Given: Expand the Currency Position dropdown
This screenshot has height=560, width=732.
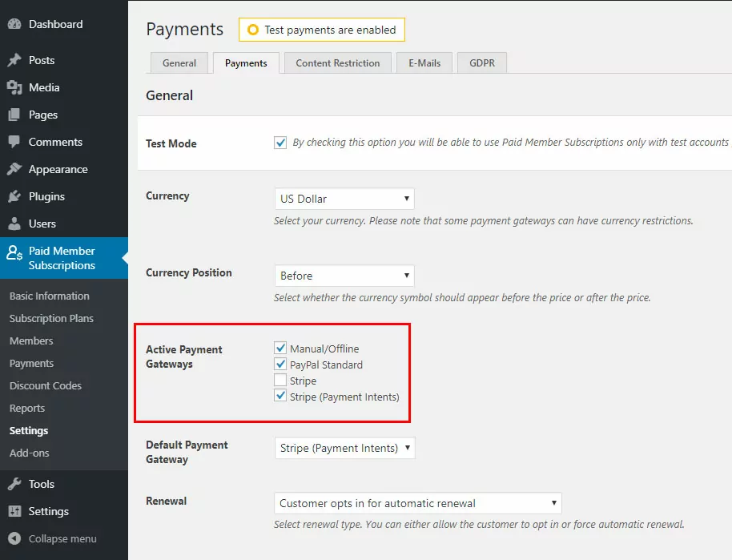Looking at the screenshot, I should 344,276.
